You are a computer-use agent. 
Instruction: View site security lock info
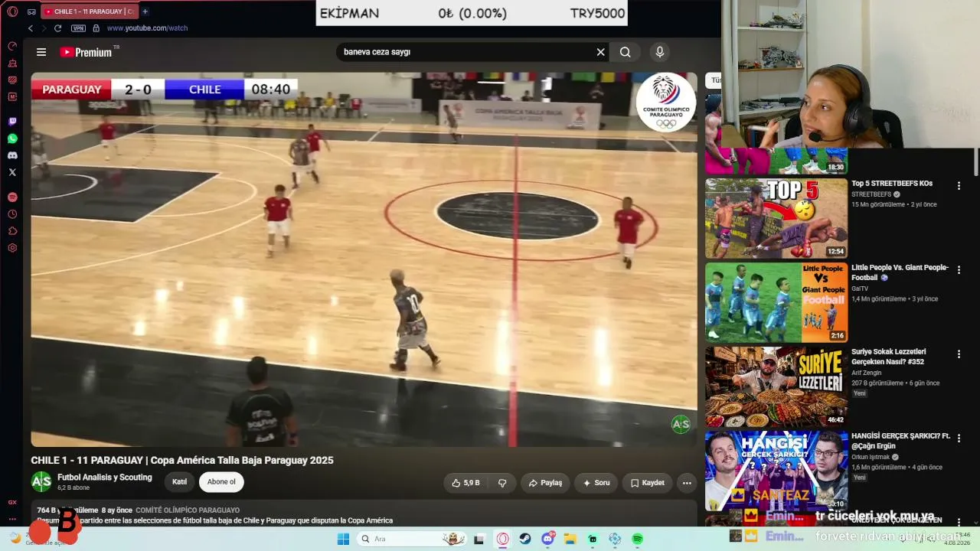tap(96, 28)
